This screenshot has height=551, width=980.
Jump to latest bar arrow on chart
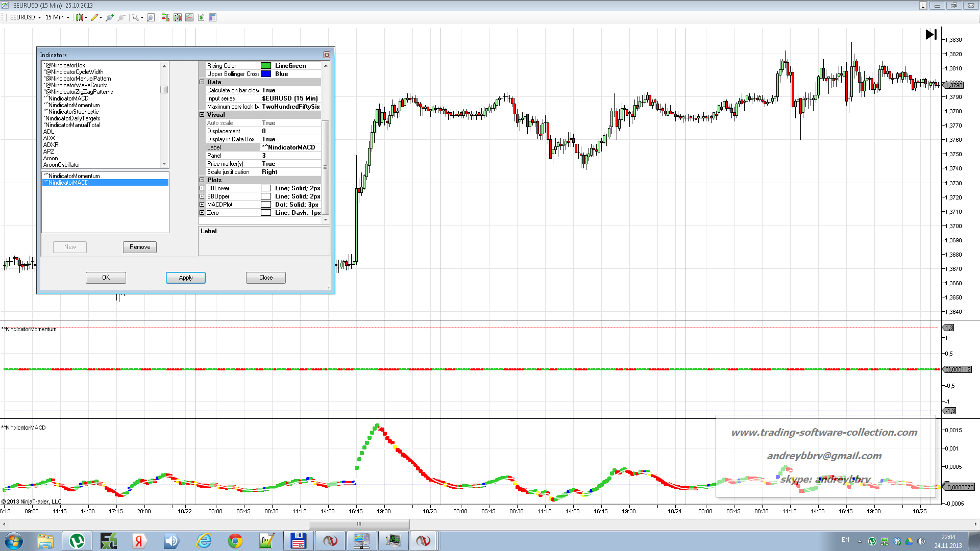(930, 34)
